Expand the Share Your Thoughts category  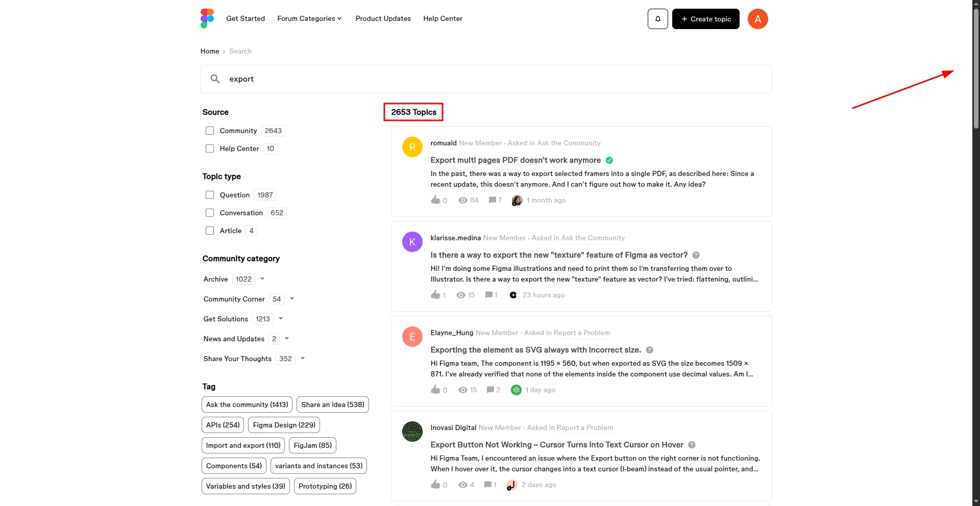[302, 359]
